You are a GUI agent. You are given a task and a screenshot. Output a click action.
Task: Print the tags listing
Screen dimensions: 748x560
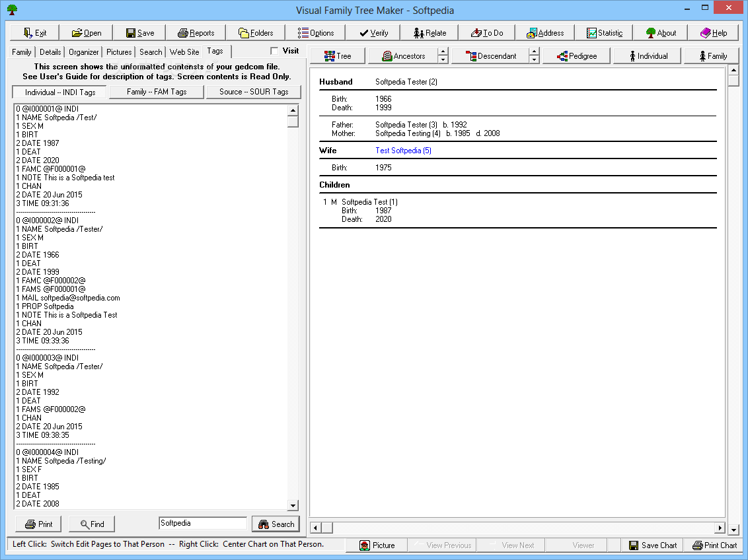(38, 524)
